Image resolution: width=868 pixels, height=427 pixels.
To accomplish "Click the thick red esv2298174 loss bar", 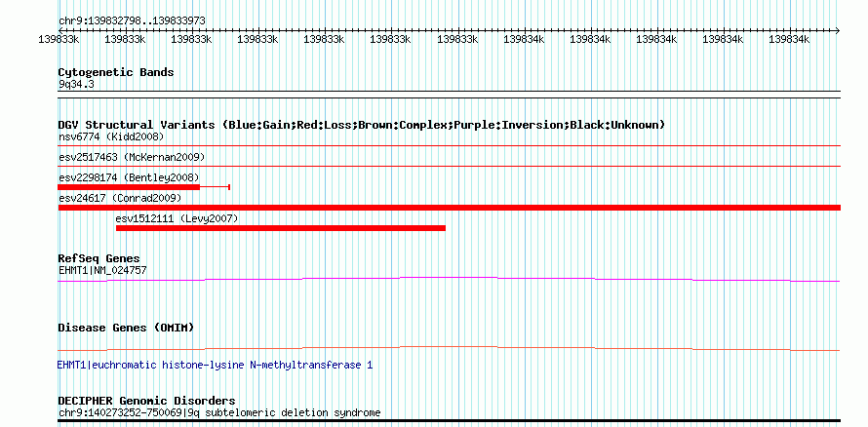I will [129, 187].
